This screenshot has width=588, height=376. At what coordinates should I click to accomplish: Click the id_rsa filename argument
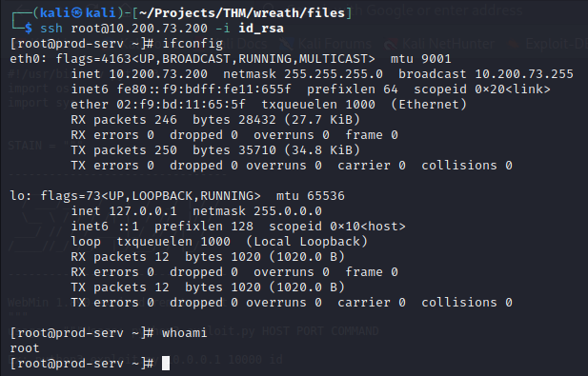tap(261, 29)
